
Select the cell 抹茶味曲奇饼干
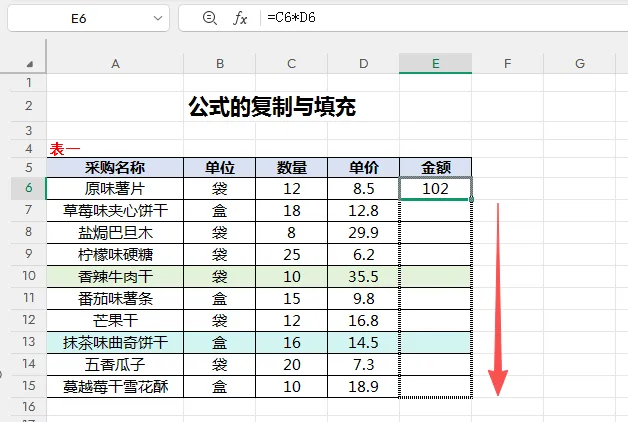tap(115, 343)
